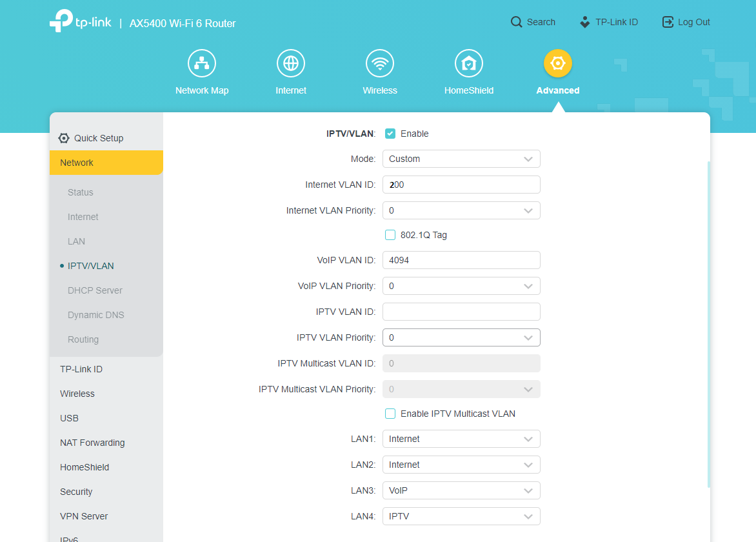
Task: Open the Mode dropdown set to Custom
Action: [461, 159]
